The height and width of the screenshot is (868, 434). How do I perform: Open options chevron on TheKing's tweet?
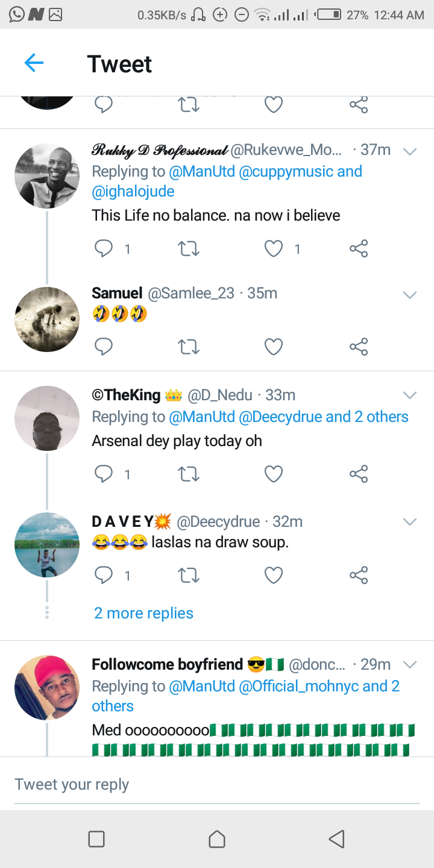[410, 395]
